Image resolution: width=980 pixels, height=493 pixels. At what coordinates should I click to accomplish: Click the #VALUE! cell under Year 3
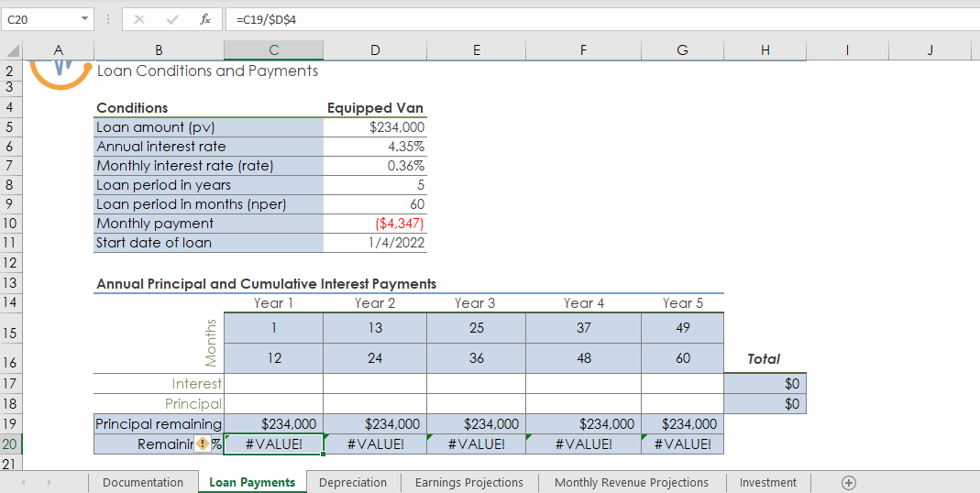coord(477,444)
